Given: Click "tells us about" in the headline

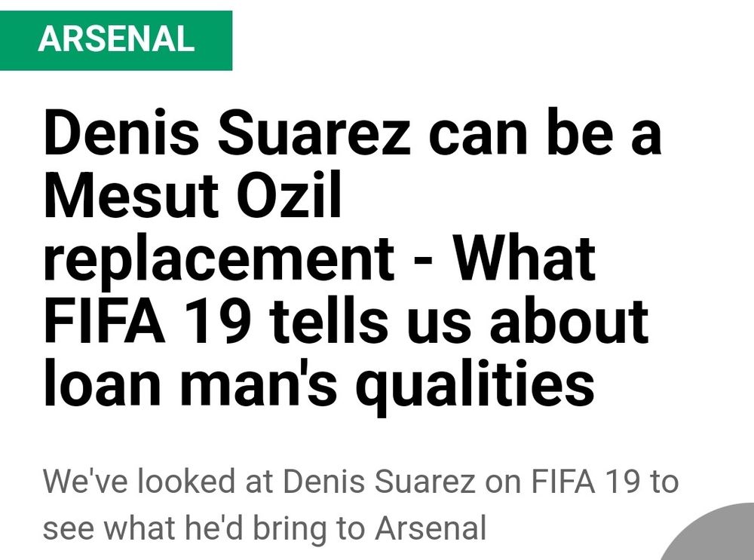Looking at the screenshot, I should [460, 322].
